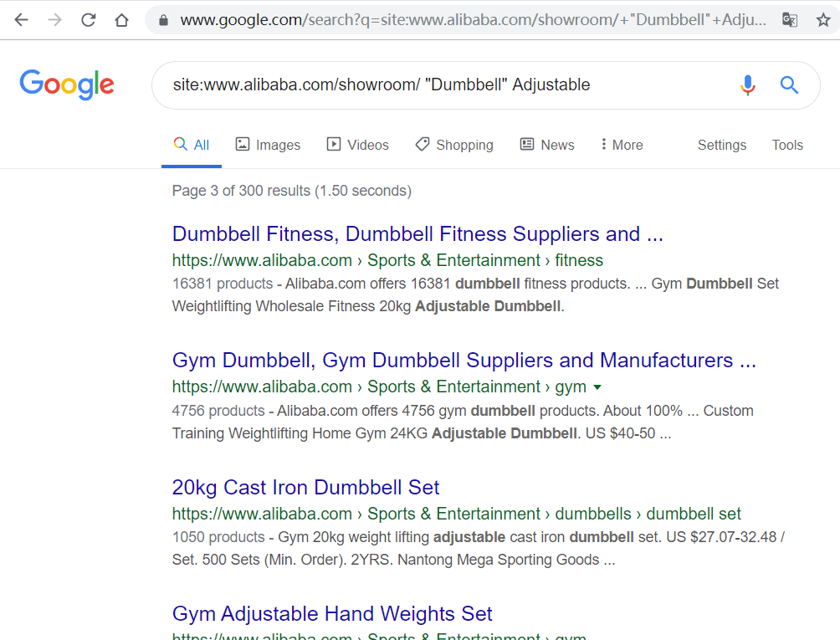The width and height of the screenshot is (840, 640).
Task: Open the Dumbbell Fitness Suppliers result
Action: tap(417, 234)
